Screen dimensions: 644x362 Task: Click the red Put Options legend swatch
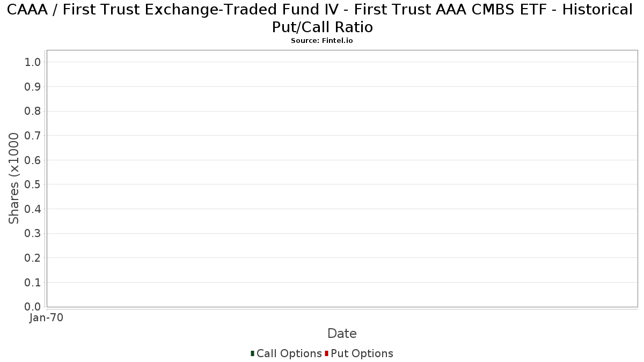[x=326, y=353]
